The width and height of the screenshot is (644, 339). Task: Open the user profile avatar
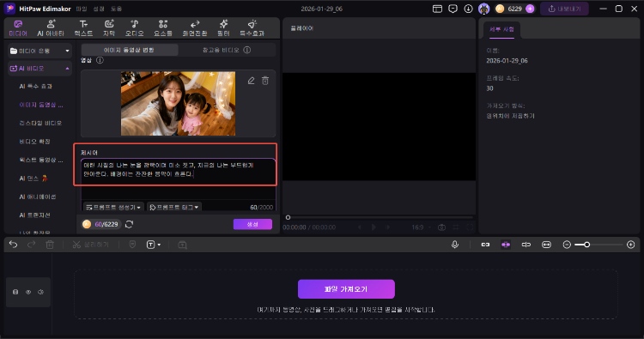point(483,9)
